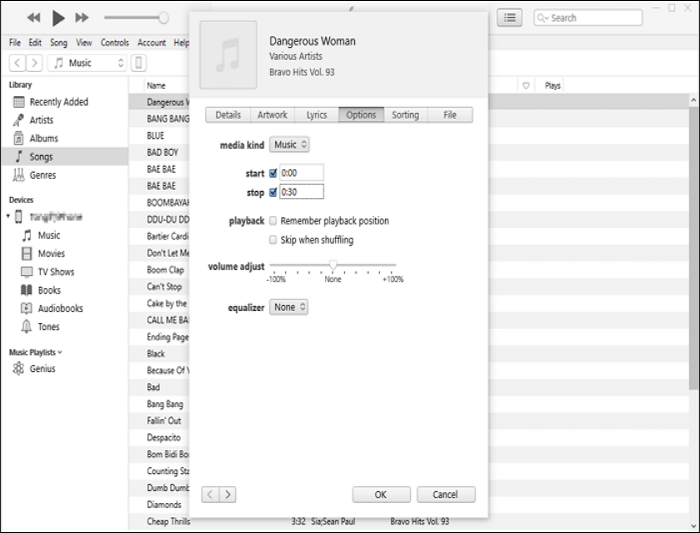
Task: Expand the Music library selector dropdown
Action: point(88,63)
